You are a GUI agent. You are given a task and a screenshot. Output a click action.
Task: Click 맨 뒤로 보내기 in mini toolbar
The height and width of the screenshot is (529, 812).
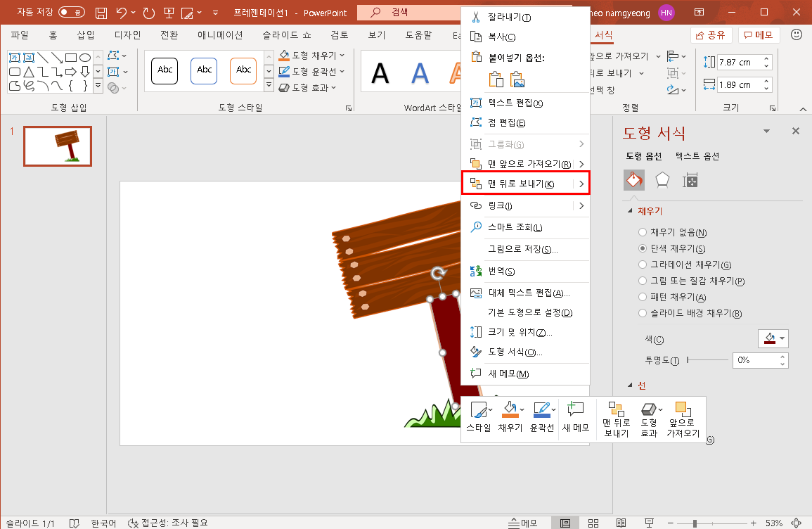tap(617, 419)
